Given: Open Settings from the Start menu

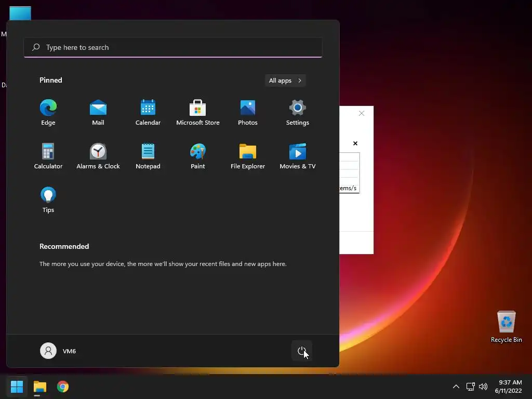Looking at the screenshot, I should (298, 113).
